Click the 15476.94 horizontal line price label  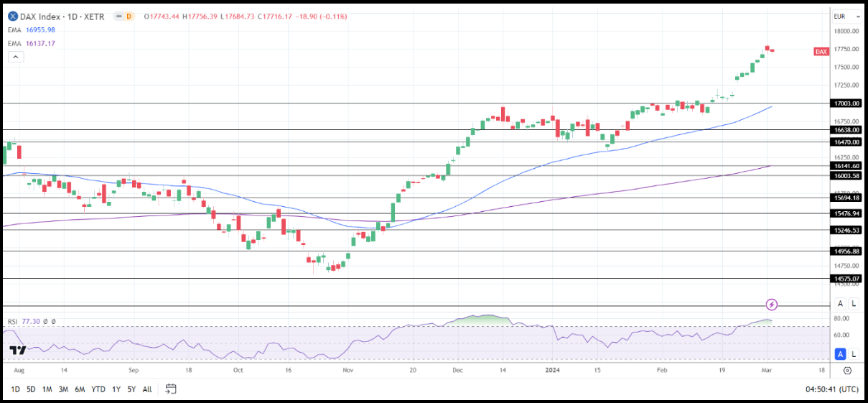(846, 213)
